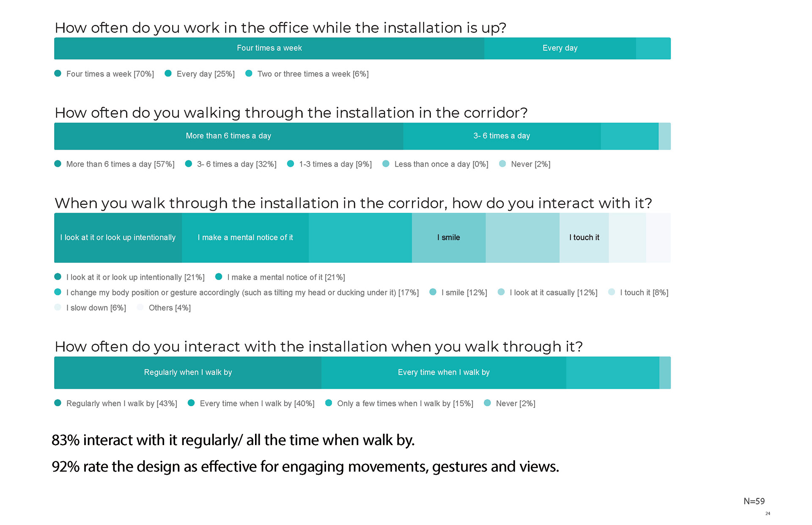Image resolution: width=812 pixels, height=525 pixels.
Task: Select the "I make a mental notice of it" bar
Action: click(x=245, y=238)
